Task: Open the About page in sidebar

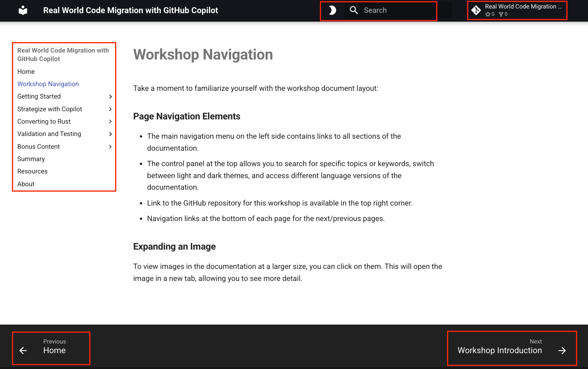Action: (x=26, y=184)
